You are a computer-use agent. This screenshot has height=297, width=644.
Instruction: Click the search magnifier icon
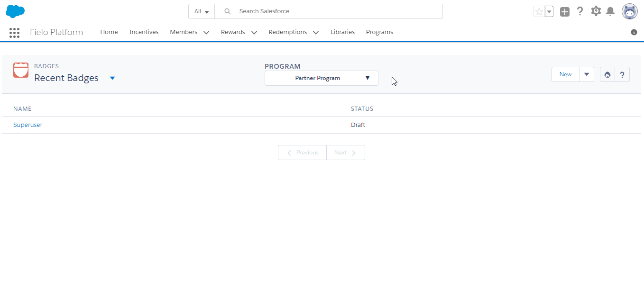click(x=228, y=11)
